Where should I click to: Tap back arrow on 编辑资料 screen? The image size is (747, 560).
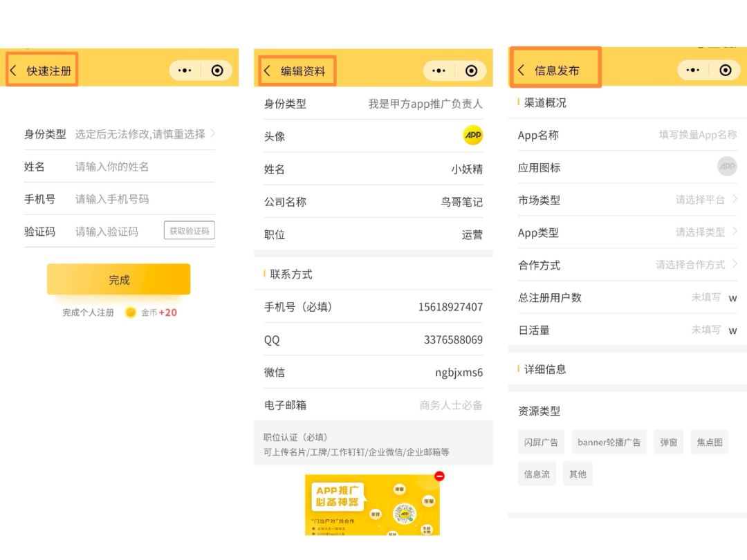click(x=268, y=71)
